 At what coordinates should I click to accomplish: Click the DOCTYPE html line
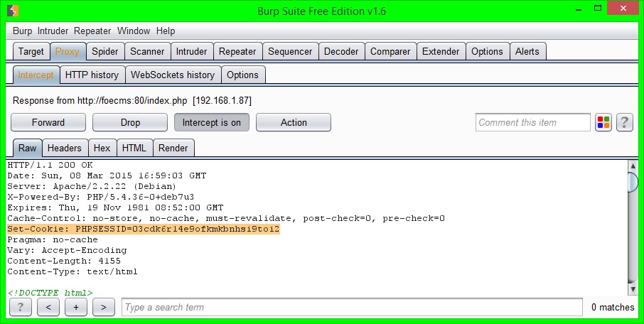pyautogui.click(x=50, y=293)
